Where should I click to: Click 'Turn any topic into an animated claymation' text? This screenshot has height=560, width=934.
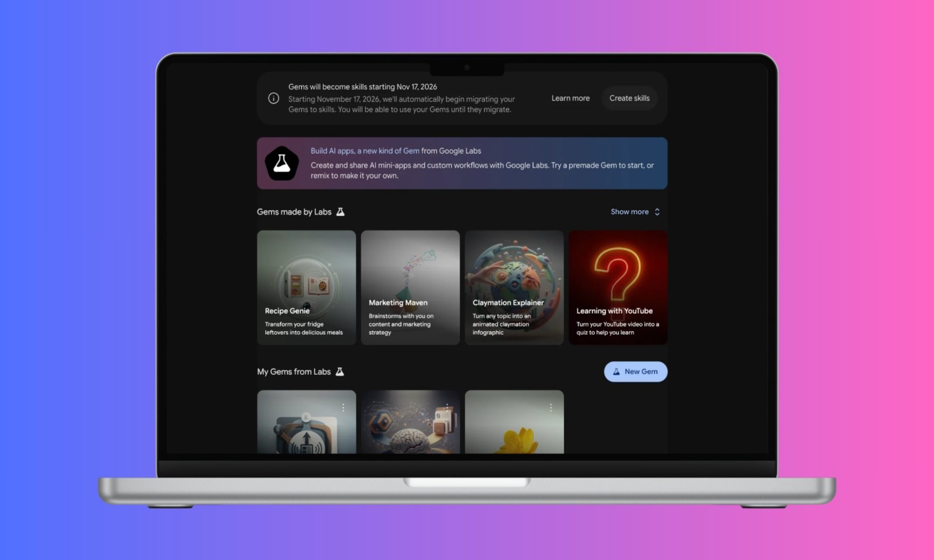tap(502, 324)
